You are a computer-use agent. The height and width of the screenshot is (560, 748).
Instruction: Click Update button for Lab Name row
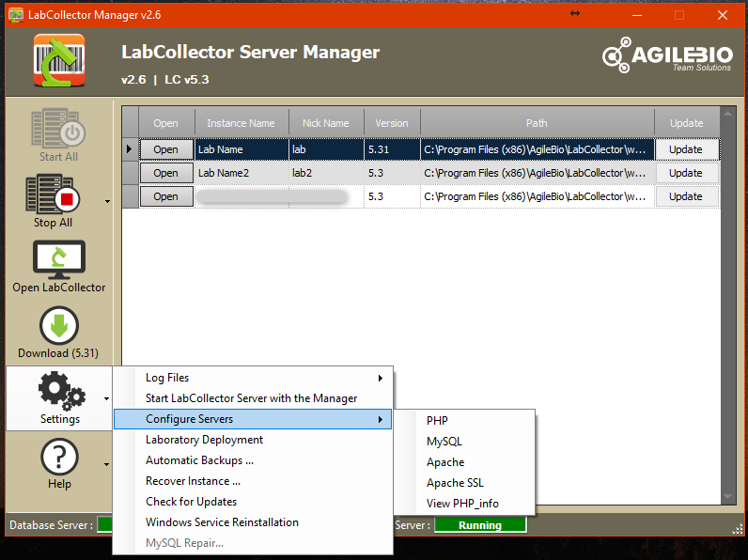click(686, 149)
